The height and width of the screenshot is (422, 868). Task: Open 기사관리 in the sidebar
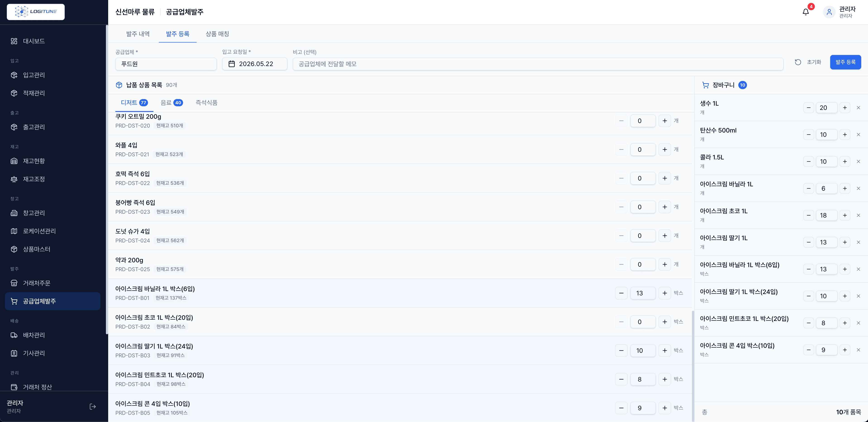pos(52,353)
